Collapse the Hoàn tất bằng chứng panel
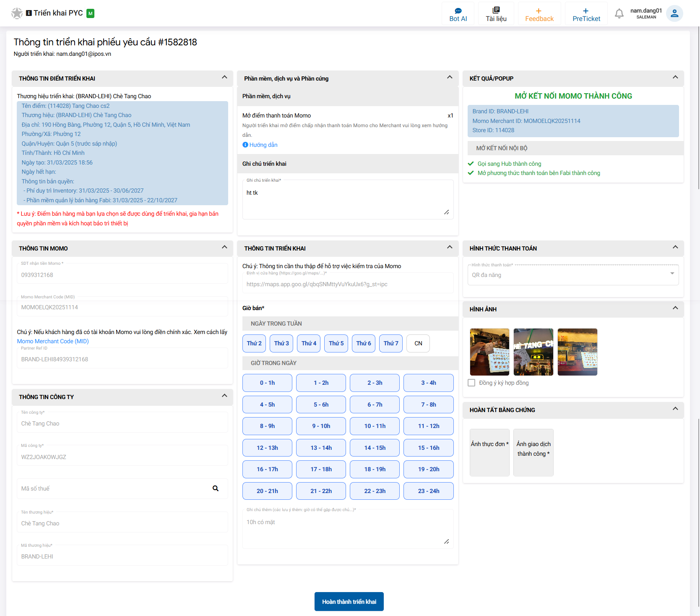Viewport: 700px width, 616px height. [x=675, y=409]
